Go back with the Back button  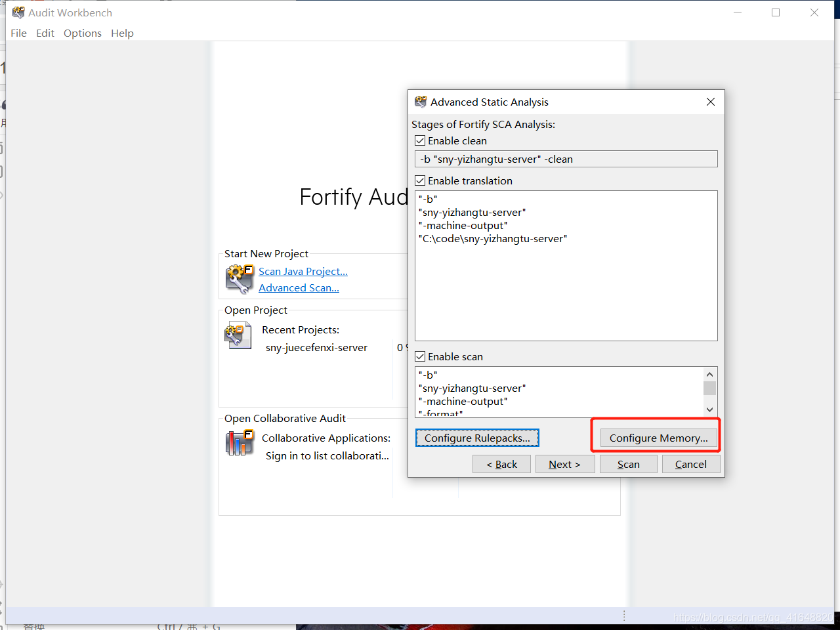pos(501,464)
